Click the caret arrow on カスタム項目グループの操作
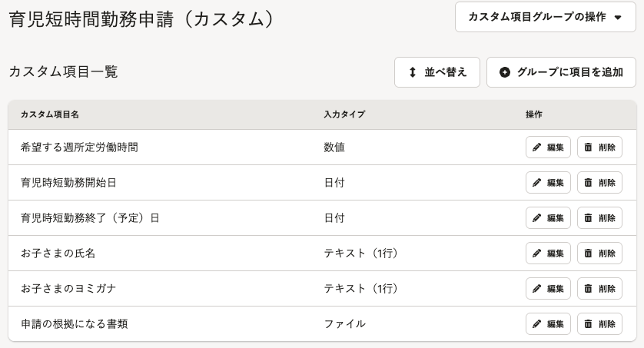This screenshot has height=348, width=644. pos(618,17)
